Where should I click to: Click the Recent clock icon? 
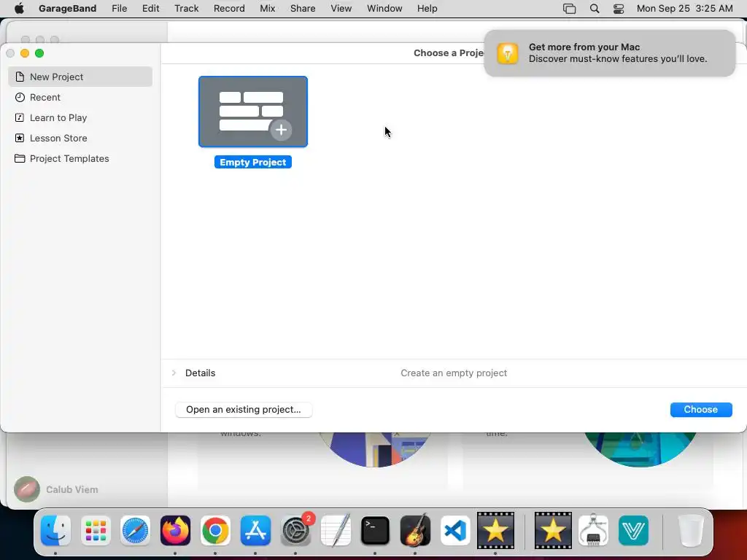tap(20, 97)
